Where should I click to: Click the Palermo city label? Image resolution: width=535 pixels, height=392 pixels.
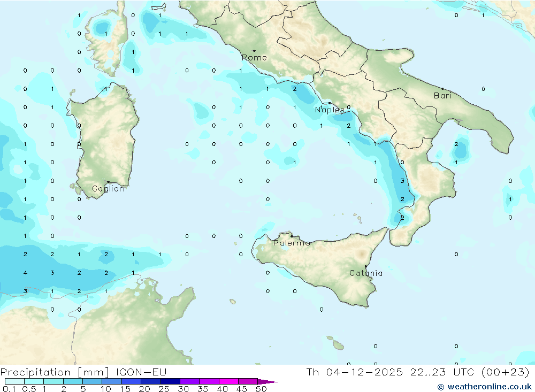(x=292, y=243)
